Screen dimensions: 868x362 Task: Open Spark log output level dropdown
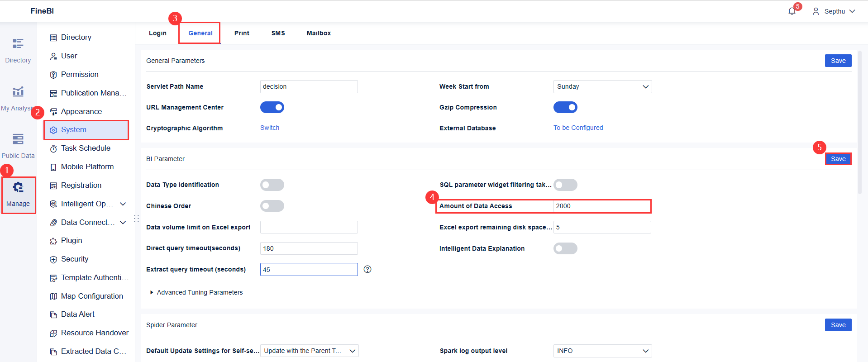[602, 351]
